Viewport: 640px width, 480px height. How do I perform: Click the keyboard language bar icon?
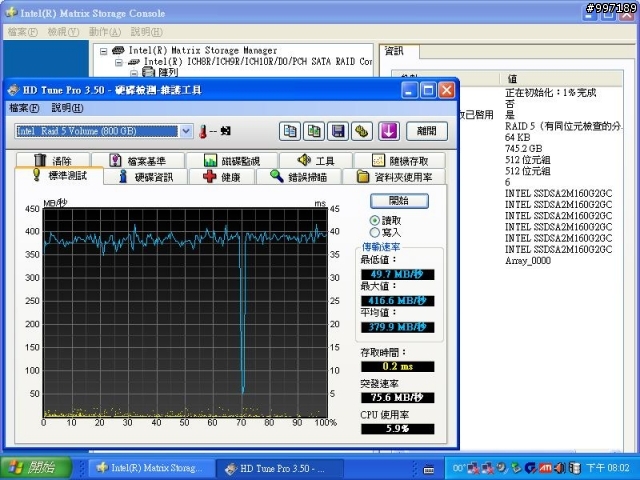coord(429,469)
